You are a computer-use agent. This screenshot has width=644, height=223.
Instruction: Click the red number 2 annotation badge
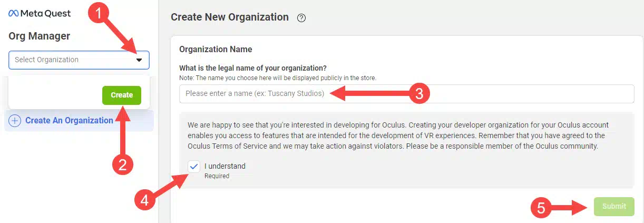click(x=123, y=166)
